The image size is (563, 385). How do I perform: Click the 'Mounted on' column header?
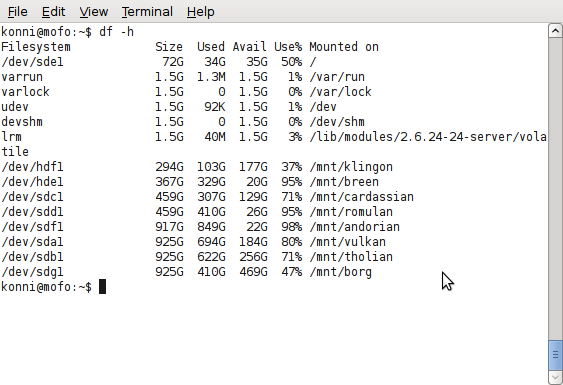[x=344, y=47]
